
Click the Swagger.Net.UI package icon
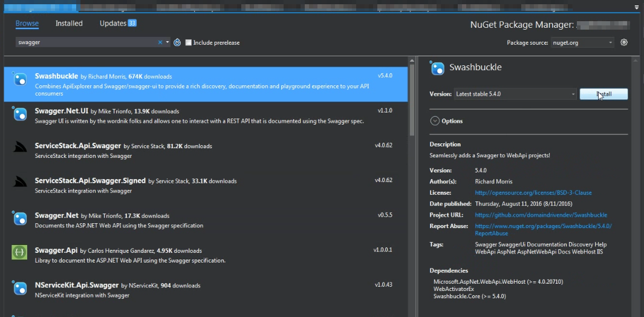20,114
